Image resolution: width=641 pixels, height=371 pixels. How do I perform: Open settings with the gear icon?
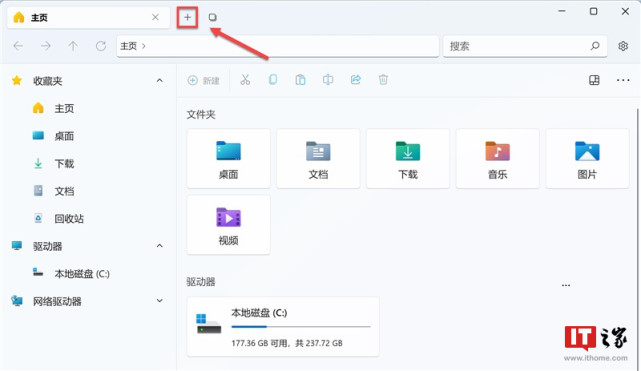click(623, 46)
